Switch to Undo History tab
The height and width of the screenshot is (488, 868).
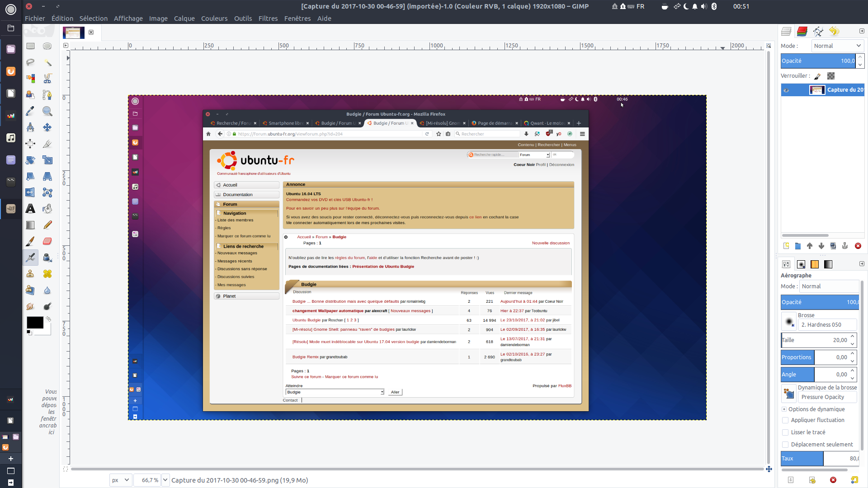[x=834, y=31]
